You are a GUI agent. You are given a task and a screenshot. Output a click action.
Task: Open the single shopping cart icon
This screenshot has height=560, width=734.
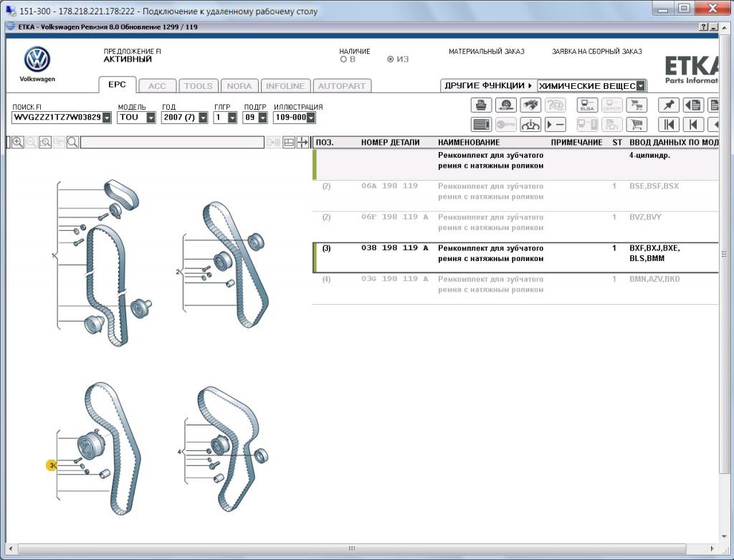[x=637, y=125]
